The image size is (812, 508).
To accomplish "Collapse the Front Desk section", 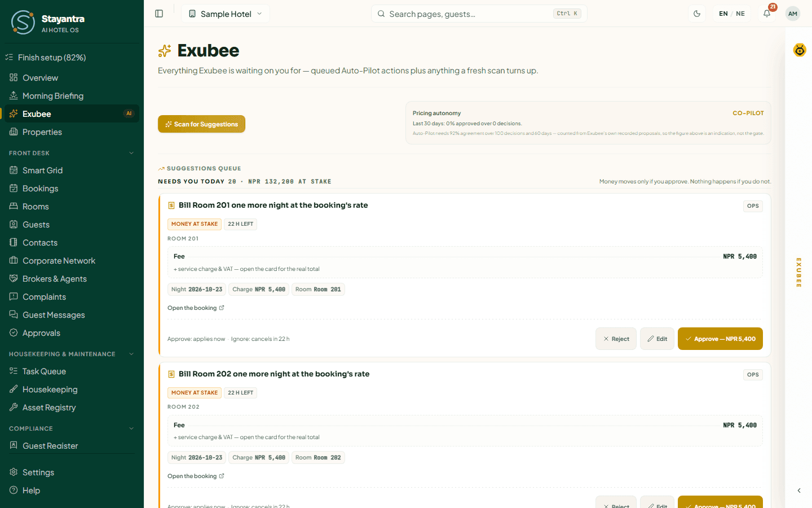I will point(72,153).
